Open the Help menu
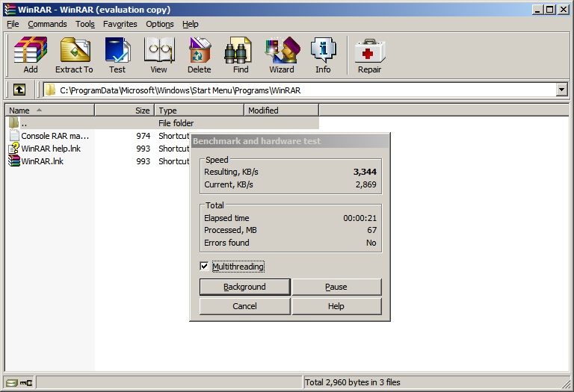This screenshot has width=574, height=392. [x=191, y=24]
